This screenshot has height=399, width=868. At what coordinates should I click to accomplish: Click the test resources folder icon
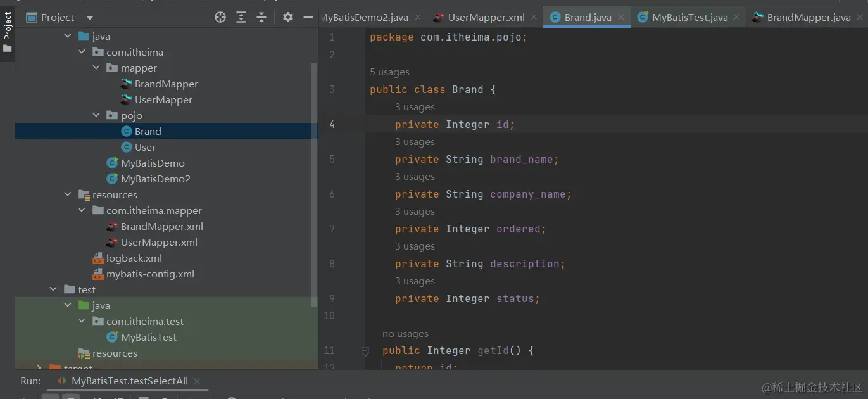[84, 353]
